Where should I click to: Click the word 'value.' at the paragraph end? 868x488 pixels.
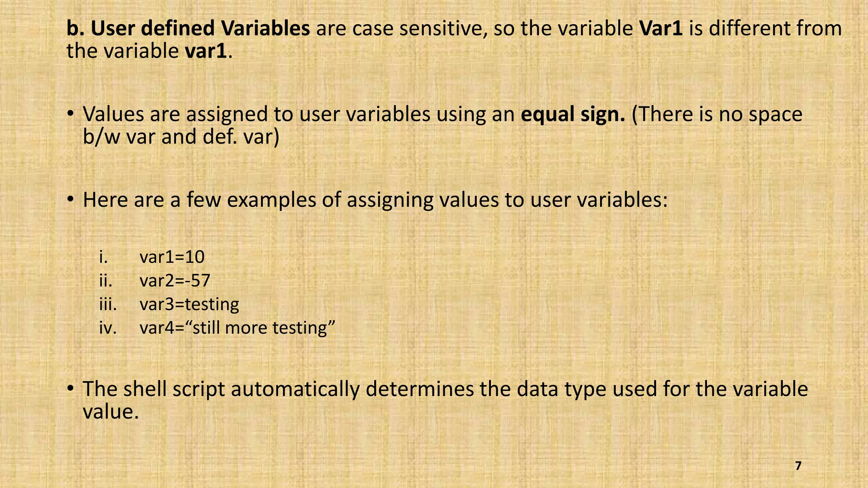coord(111,412)
